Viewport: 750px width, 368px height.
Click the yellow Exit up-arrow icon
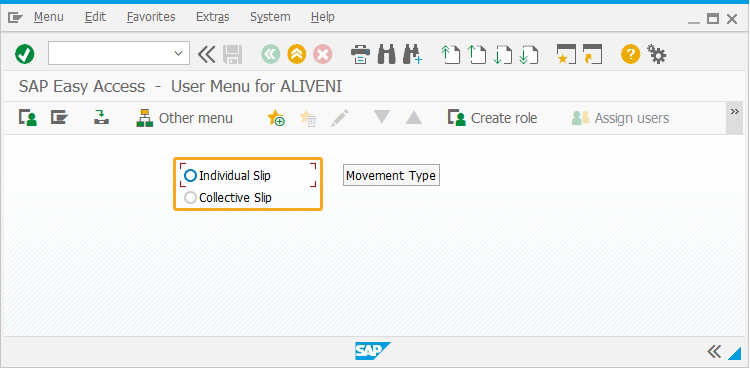click(x=297, y=54)
